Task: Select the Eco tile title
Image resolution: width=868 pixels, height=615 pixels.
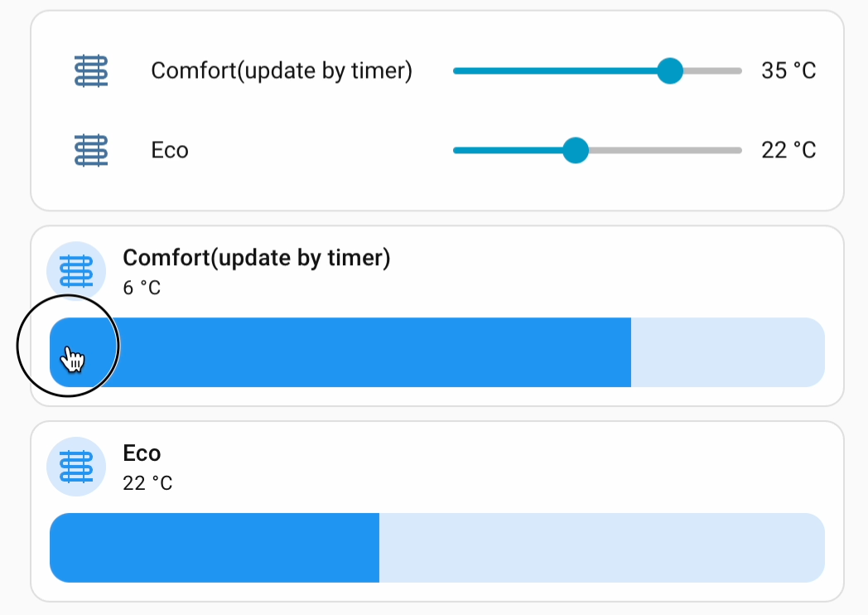Action: pos(142,453)
